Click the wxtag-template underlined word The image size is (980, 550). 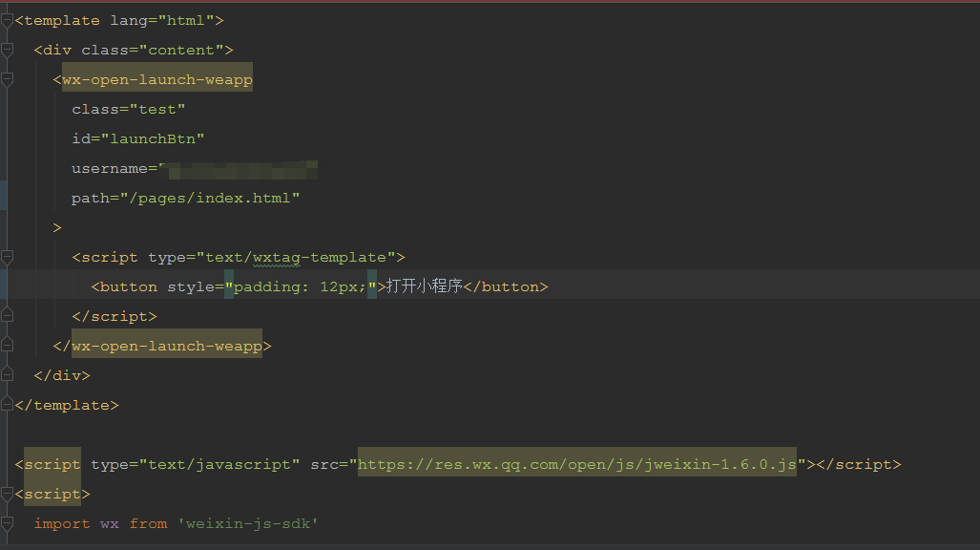(320, 258)
